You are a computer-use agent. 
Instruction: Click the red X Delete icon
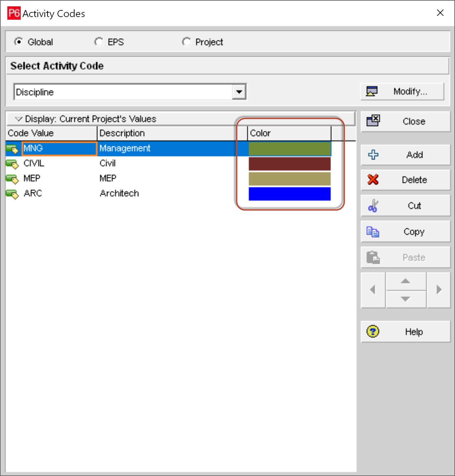tap(373, 180)
